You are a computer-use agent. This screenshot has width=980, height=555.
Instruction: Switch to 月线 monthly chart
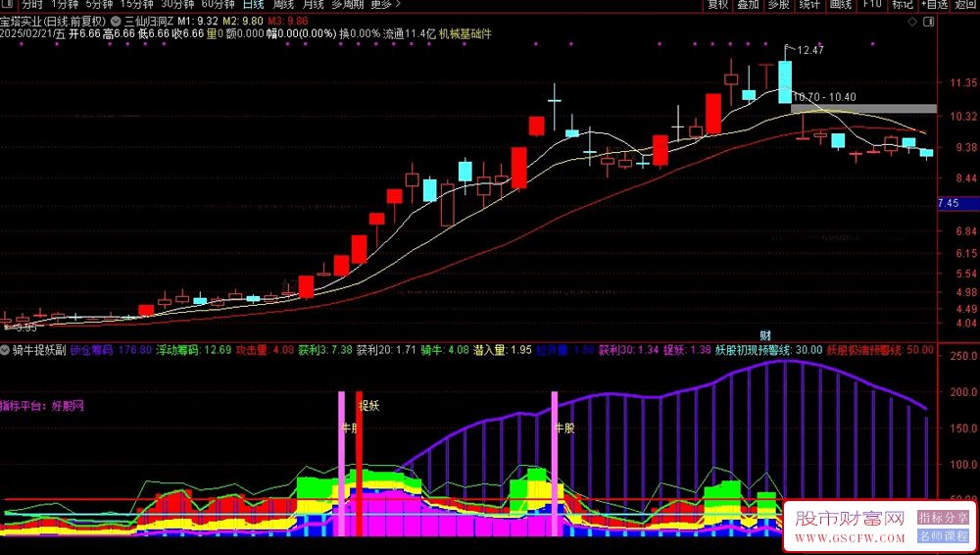point(314,4)
